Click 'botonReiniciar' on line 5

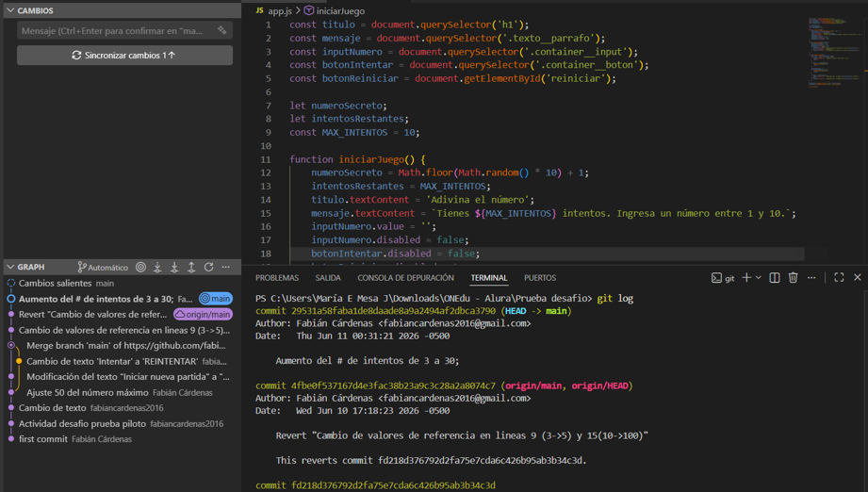coord(360,78)
